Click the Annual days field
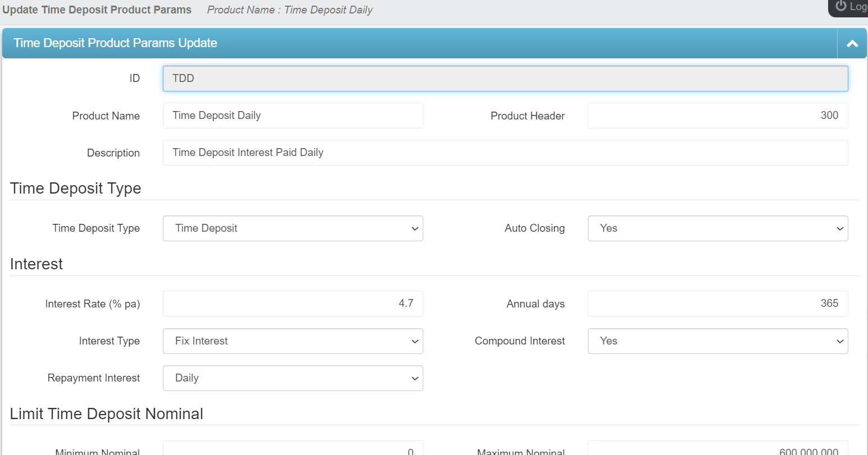The width and height of the screenshot is (868, 455). coord(718,304)
